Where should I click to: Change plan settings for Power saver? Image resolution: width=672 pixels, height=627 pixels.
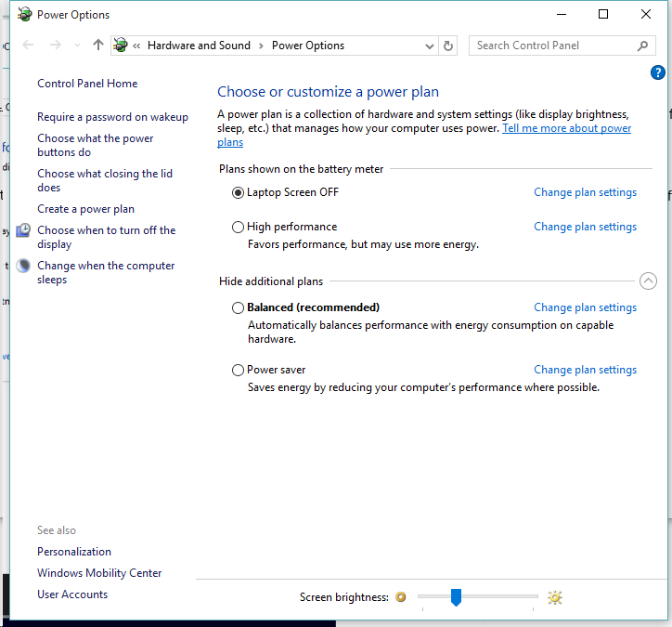pyautogui.click(x=585, y=370)
